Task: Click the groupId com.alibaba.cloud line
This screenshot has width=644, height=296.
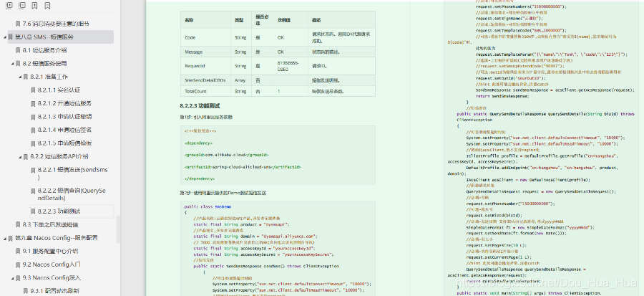Action: point(226,155)
